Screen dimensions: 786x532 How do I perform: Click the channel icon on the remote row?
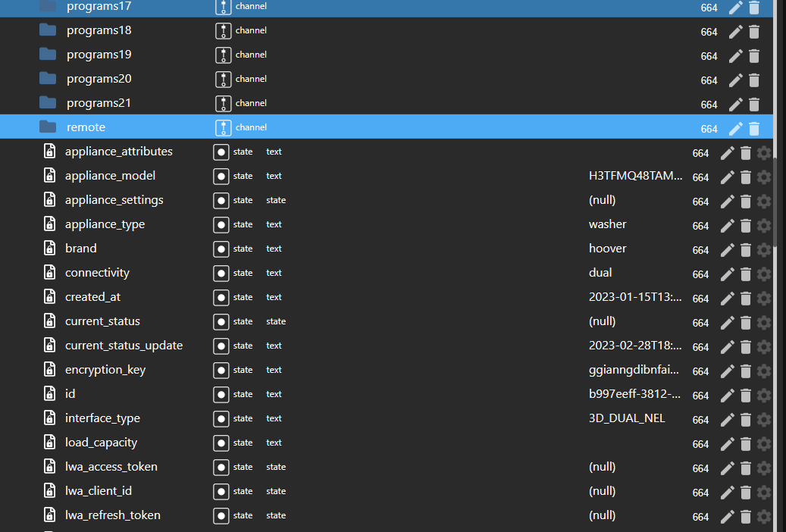[223, 127]
